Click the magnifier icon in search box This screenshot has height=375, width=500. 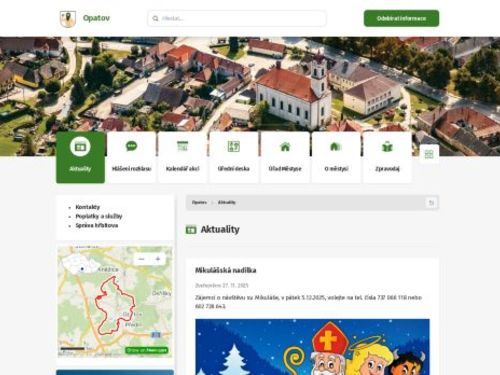click(x=155, y=18)
